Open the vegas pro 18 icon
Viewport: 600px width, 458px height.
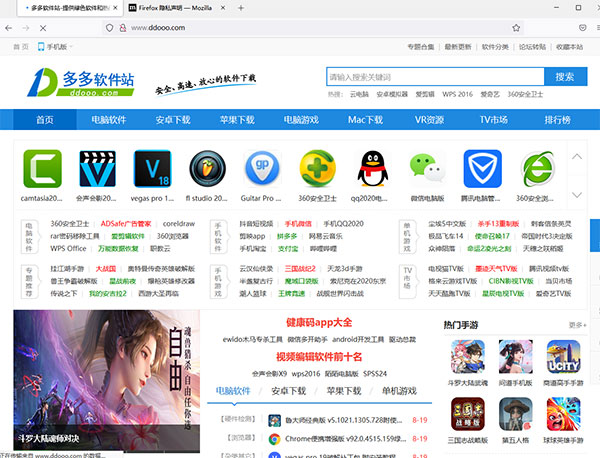[152, 169]
